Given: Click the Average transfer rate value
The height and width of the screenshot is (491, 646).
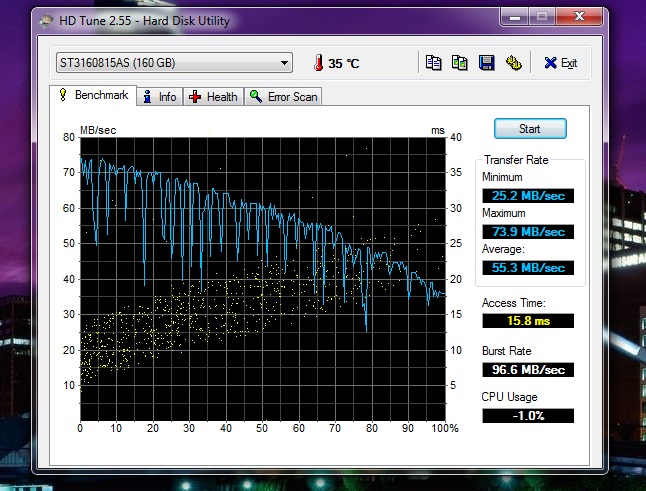Looking at the screenshot, I should click(528, 268).
